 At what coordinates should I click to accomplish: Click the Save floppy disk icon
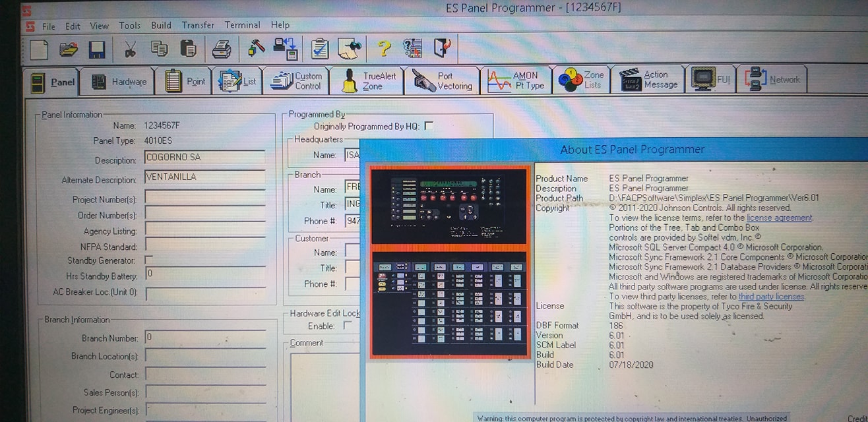(x=97, y=50)
